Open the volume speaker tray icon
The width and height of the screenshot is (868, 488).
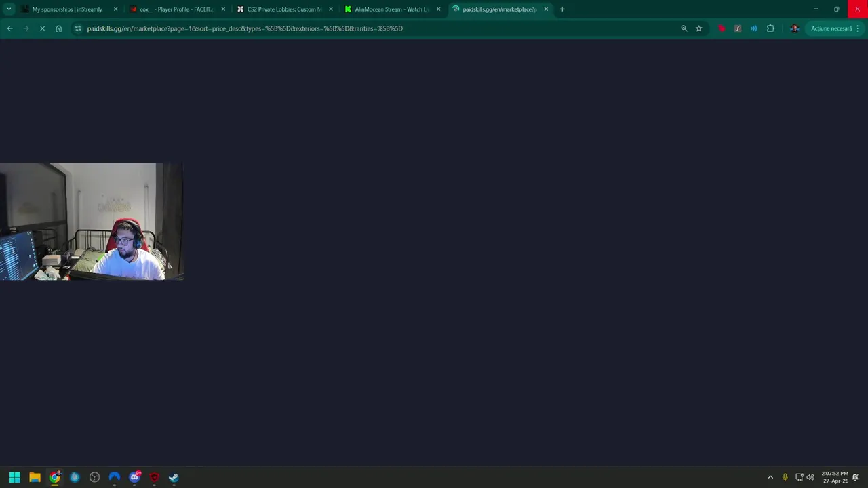tap(810, 477)
